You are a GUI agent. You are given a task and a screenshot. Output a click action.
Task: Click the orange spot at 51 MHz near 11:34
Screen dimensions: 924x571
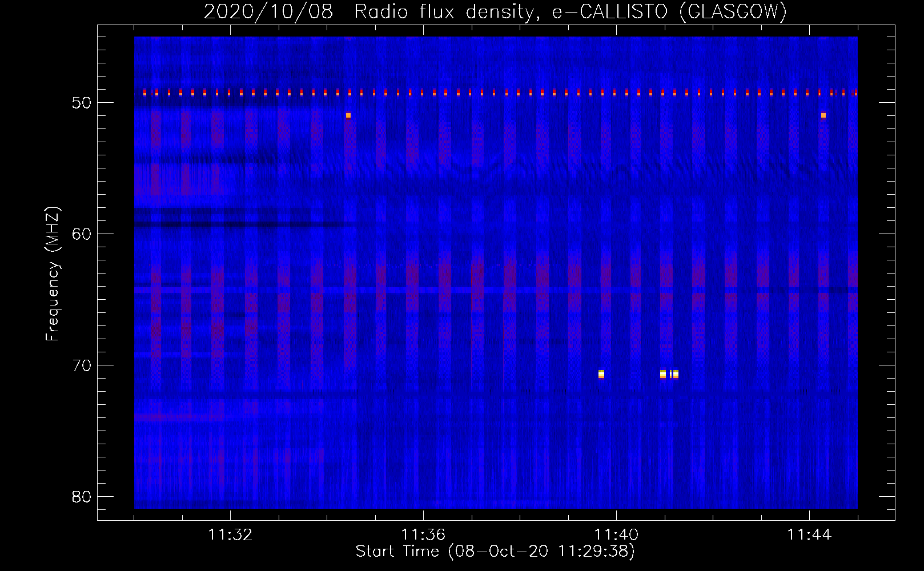pos(348,115)
